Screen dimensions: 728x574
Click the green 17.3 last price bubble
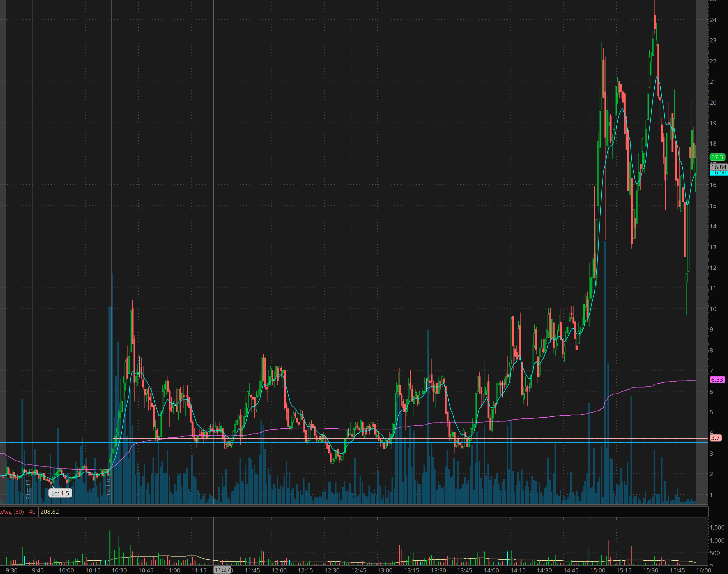[717, 157]
